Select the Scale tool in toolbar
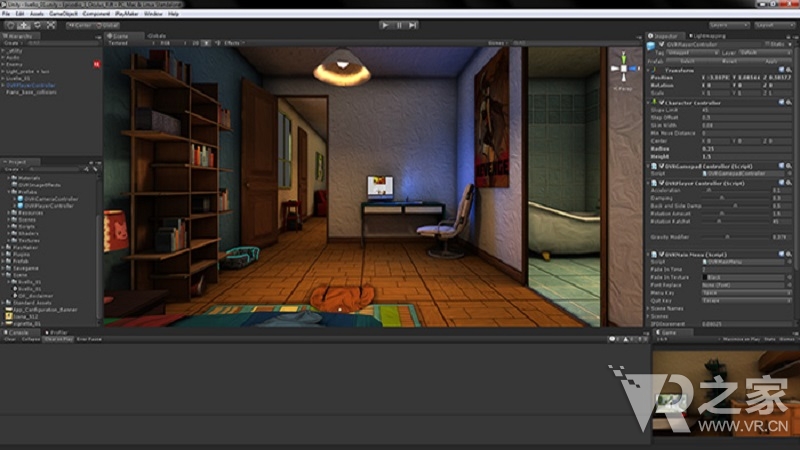The image size is (800, 450). pos(51,25)
